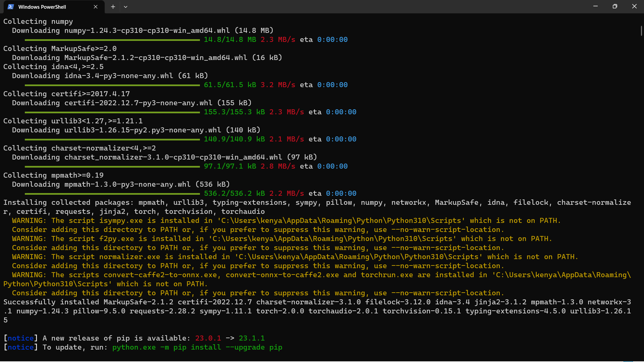Close the Windows PowerShell tab

click(x=96, y=7)
